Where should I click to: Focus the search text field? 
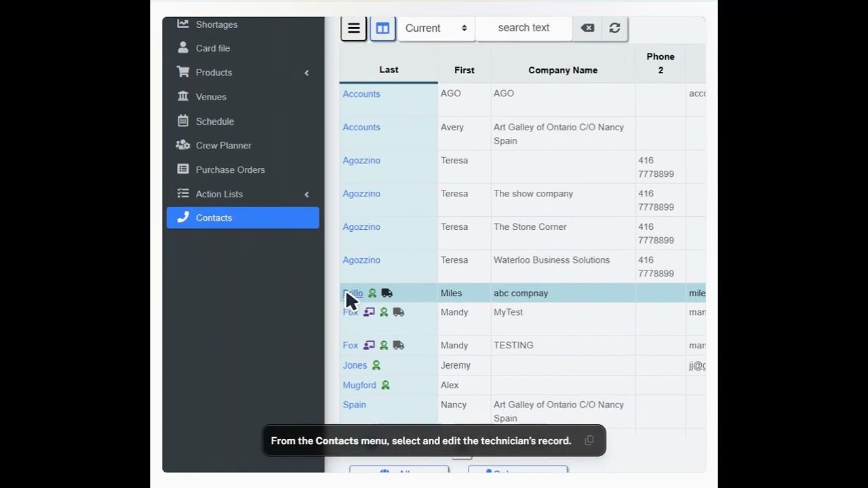point(524,28)
